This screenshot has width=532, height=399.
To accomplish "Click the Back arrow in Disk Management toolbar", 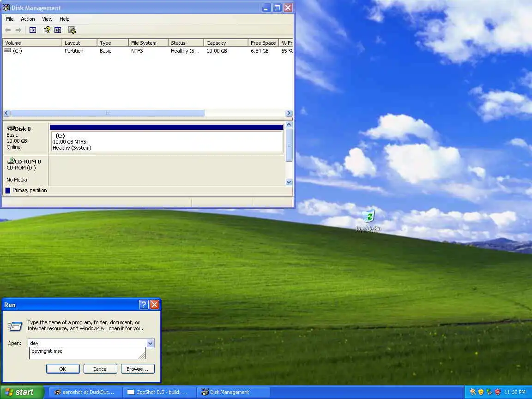I will tap(8, 30).
